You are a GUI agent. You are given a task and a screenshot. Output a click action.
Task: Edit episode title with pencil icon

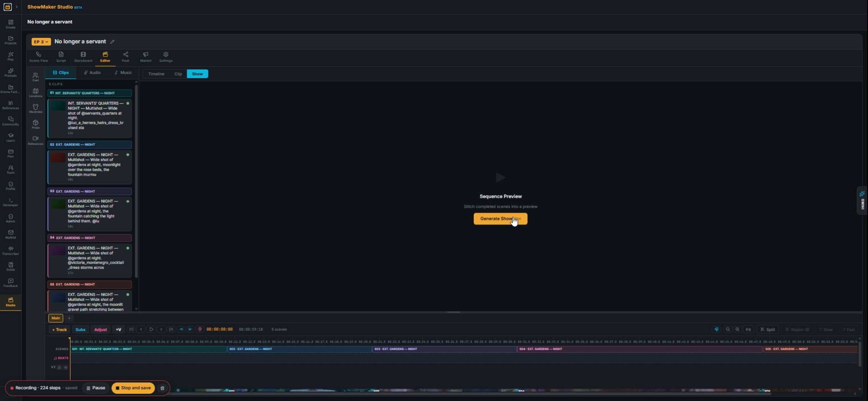[113, 42]
